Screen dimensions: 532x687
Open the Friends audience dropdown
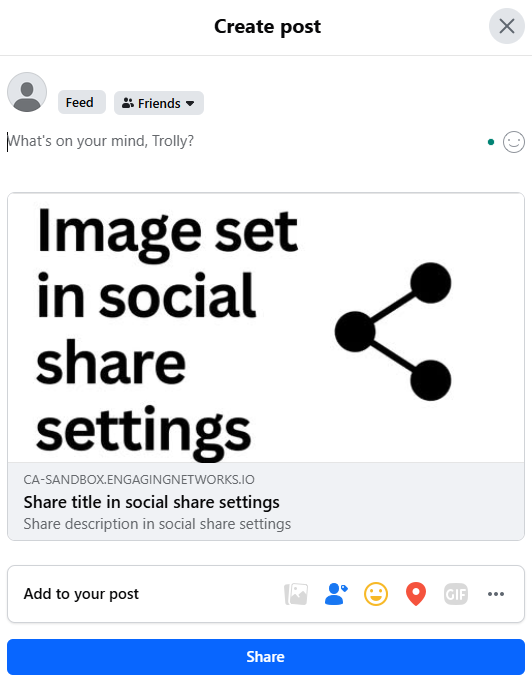click(159, 103)
